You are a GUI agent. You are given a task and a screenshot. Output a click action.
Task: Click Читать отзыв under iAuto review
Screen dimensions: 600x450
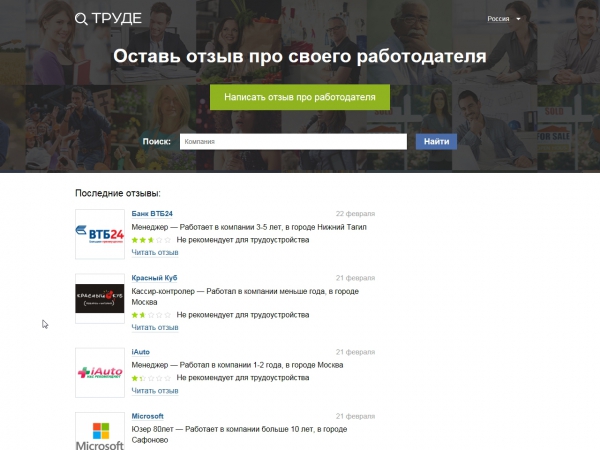(155, 391)
